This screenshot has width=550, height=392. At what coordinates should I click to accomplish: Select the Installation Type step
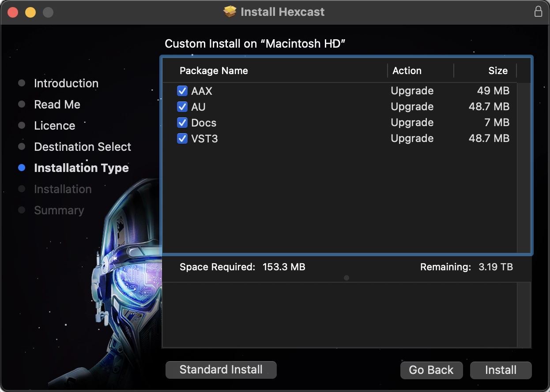point(81,168)
